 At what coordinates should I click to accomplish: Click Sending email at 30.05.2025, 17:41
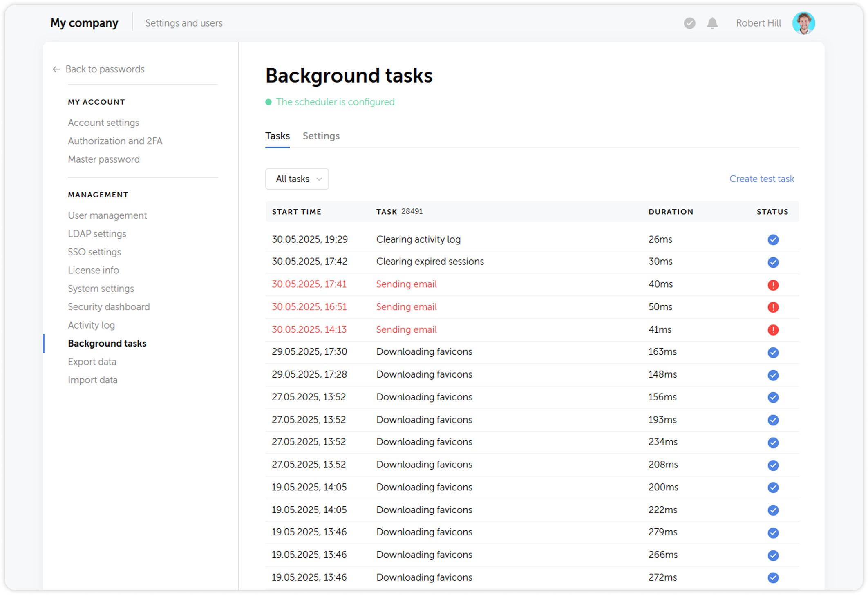point(407,284)
